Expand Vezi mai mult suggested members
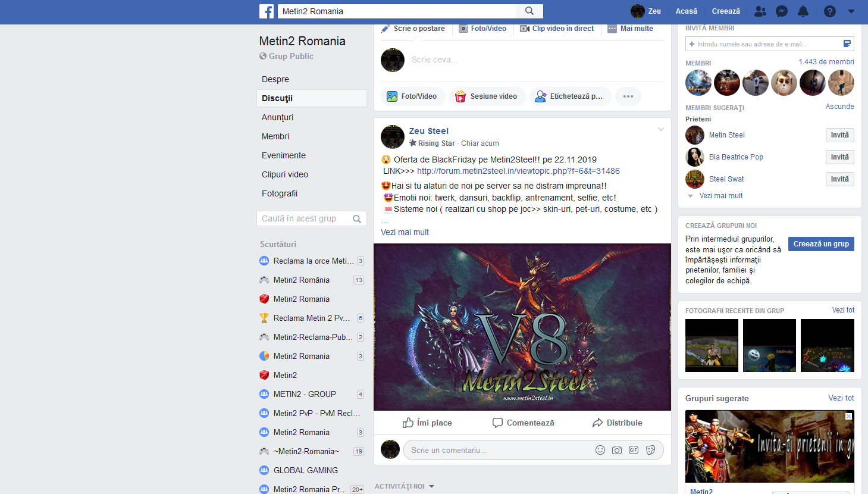868x494 pixels. coord(721,196)
